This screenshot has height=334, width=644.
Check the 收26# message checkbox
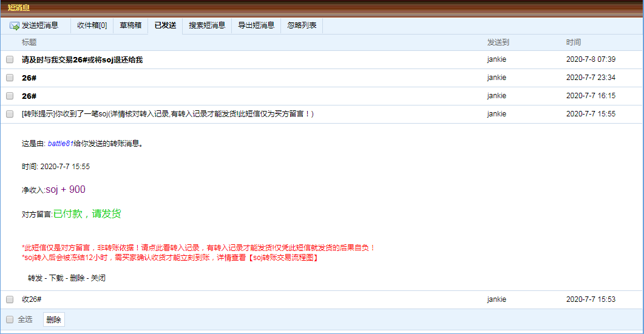[10, 299]
